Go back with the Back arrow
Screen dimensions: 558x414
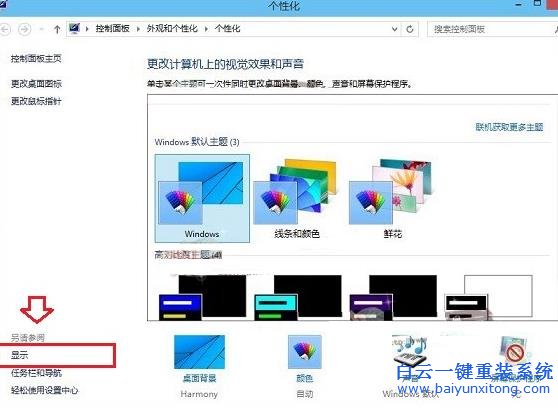pos(4,29)
